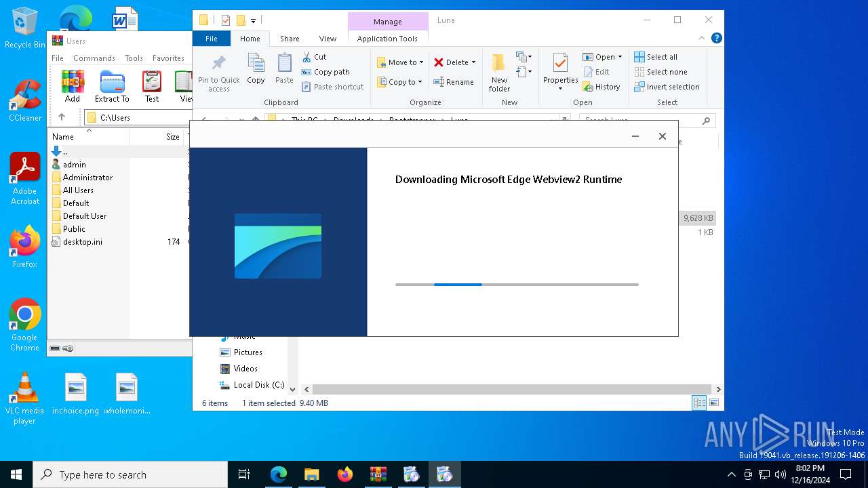This screenshot has height=488, width=868.
Task: Click WinRAR Add button
Action: click(x=73, y=87)
